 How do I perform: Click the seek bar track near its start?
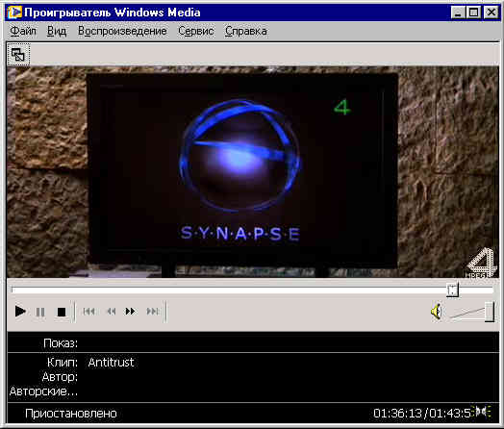(19, 290)
